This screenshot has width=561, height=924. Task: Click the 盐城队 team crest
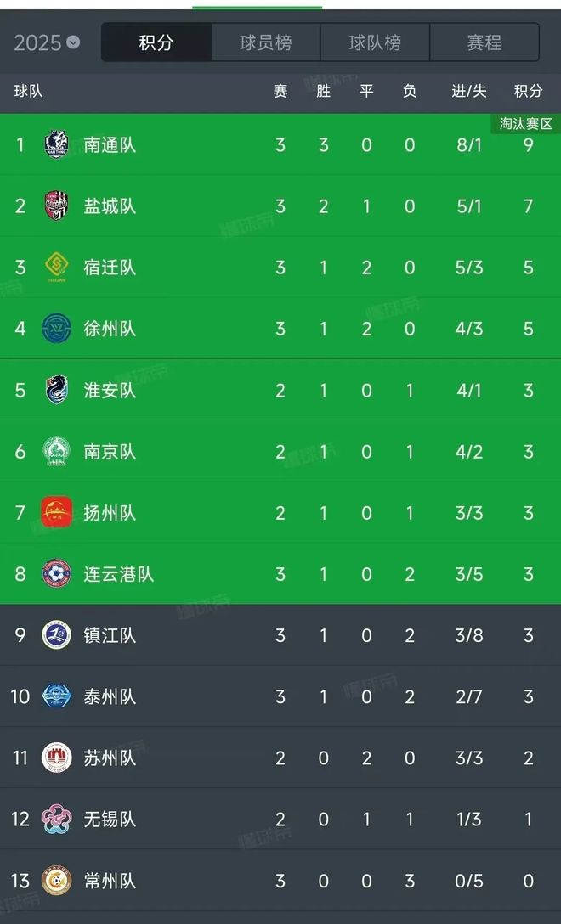click(56, 206)
